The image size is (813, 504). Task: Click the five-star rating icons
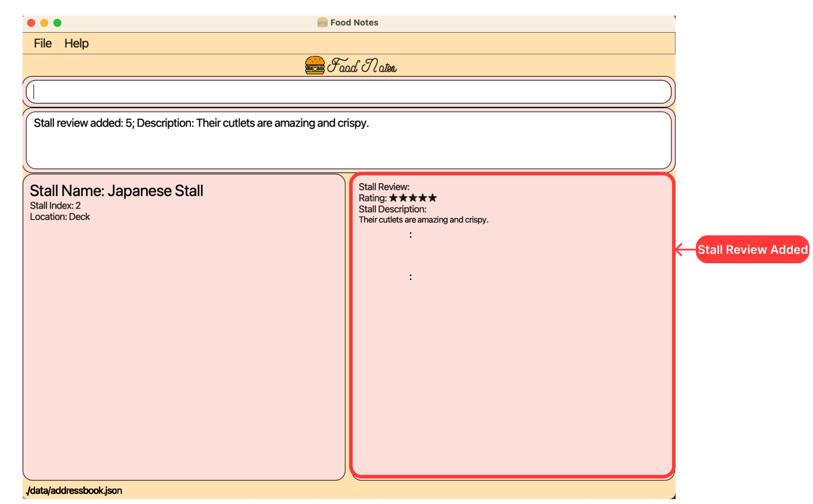coord(413,198)
